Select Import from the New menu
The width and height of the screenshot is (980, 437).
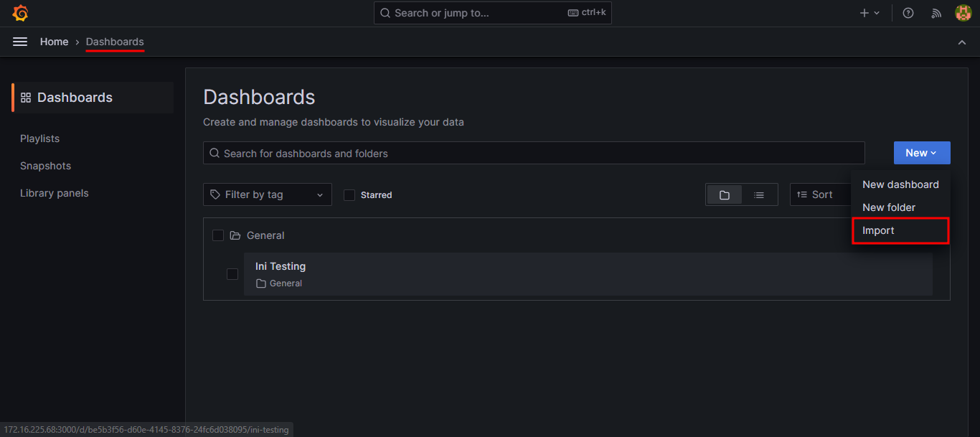[x=878, y=230]
